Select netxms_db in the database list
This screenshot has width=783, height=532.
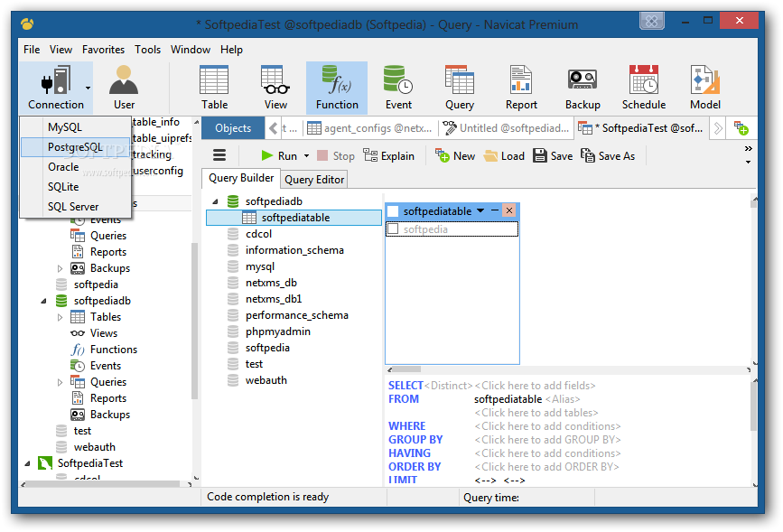click(271, 283)
